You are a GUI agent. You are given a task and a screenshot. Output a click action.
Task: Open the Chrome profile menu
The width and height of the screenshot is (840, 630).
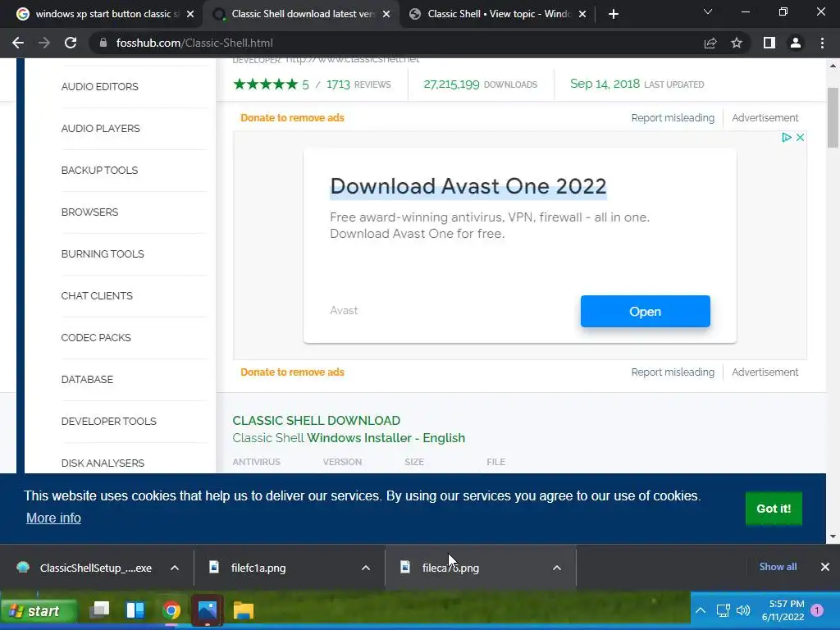(x=796, y=43)
